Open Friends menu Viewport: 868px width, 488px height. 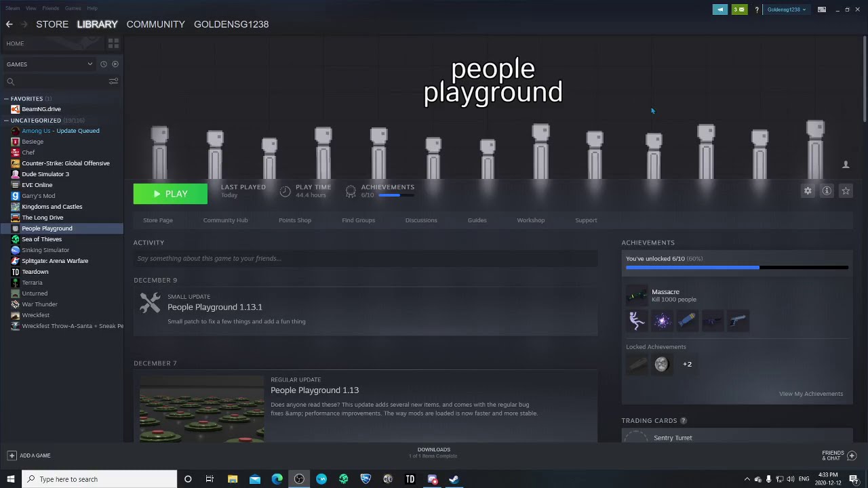coord(51,8)
